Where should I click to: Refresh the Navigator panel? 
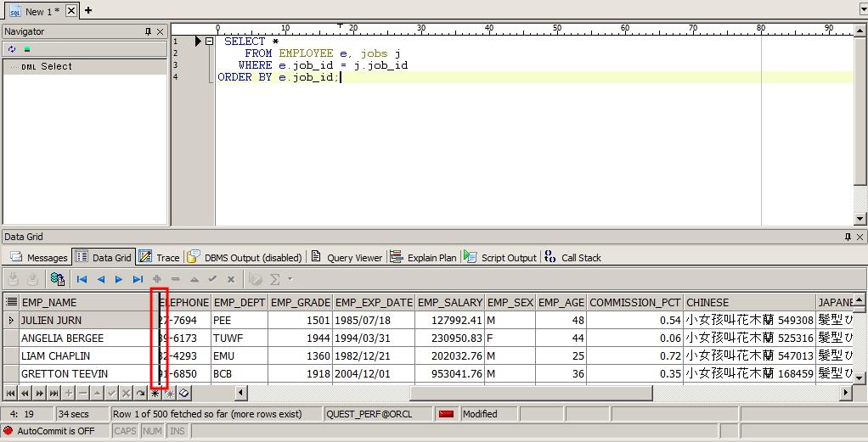point(12,49)
